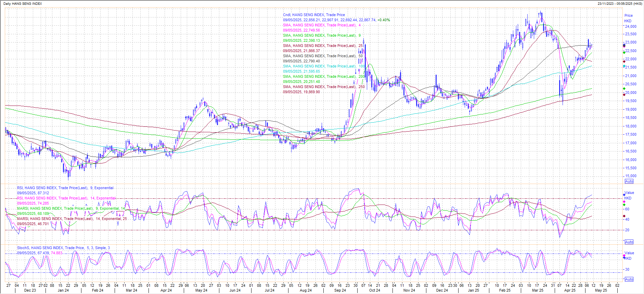Click the Aug 24 month label on time axis
The height and width of the screenshot is (294, 644).
point(306,290)
